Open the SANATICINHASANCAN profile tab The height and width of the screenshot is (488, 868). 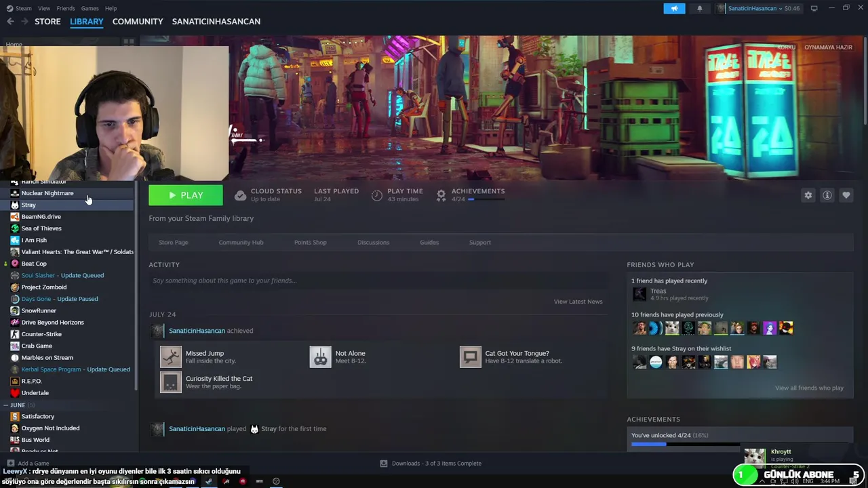(x=216, y=22)
